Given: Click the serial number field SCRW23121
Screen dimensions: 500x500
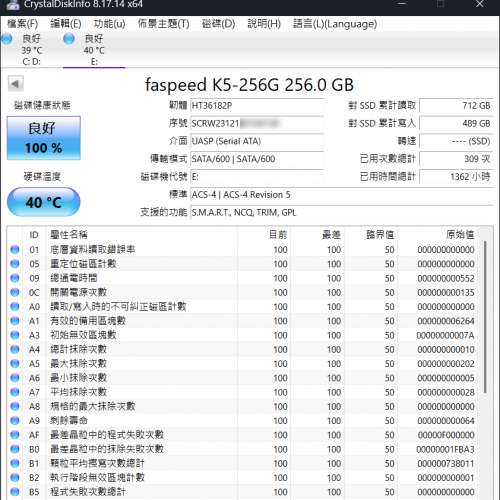Looking at the screenshot, I should click(x=257, y=123).
